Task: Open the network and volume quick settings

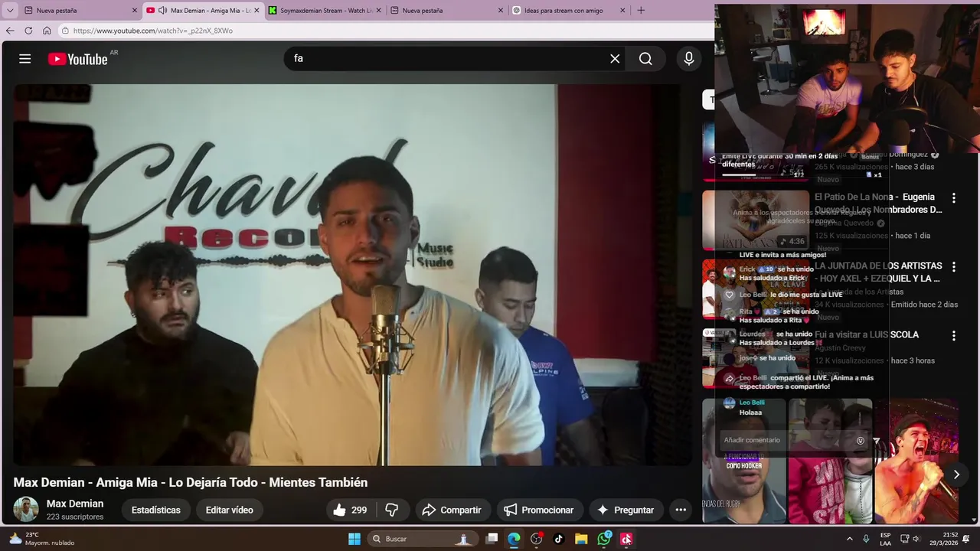Action: click(910, 539)
